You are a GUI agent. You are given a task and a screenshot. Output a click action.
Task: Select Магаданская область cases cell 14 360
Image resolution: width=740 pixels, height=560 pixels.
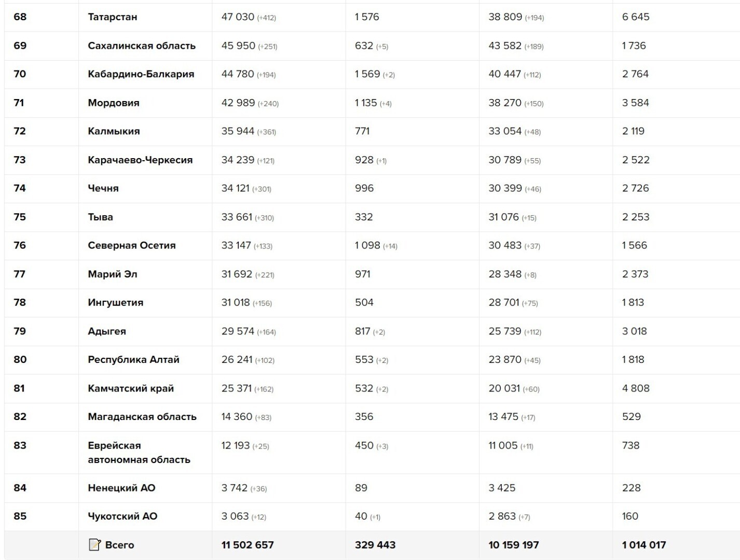click(x=237, y=417)
